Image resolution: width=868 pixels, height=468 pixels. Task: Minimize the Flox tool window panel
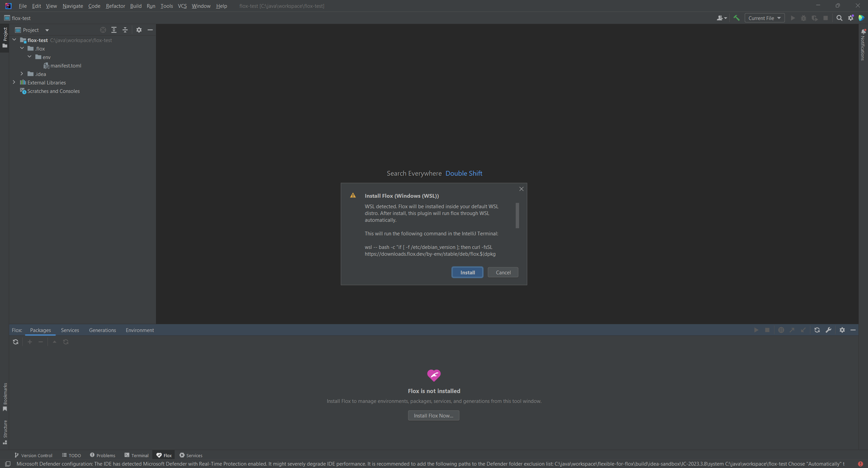(853, 330)
